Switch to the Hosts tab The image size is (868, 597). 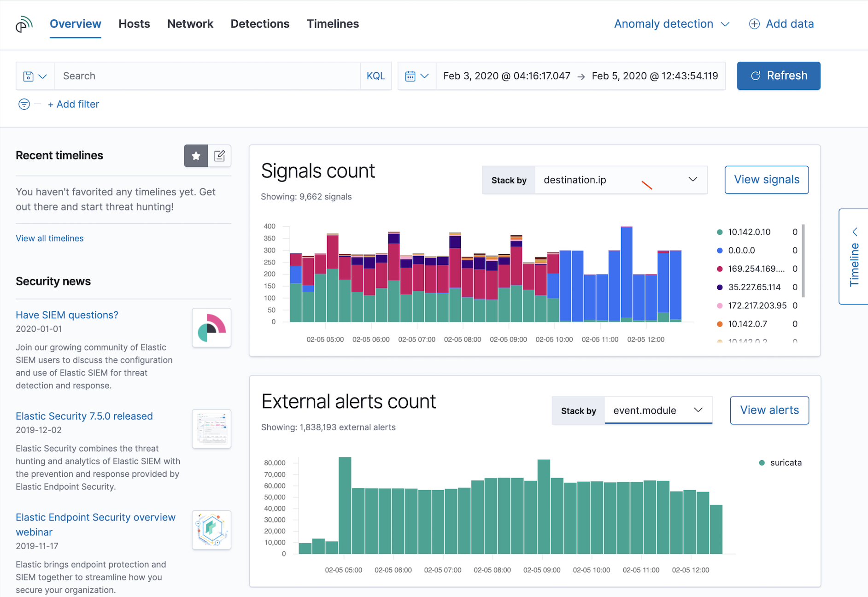(x=134, y=24)
